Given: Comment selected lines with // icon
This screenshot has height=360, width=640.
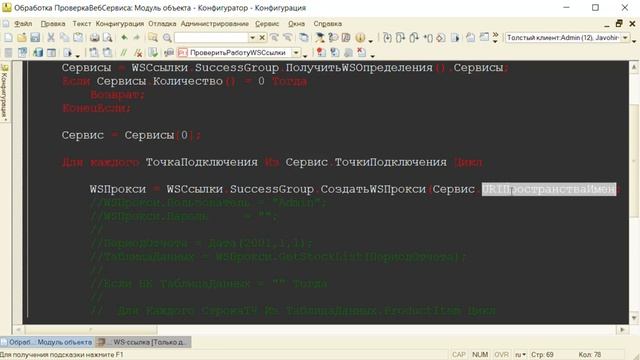Looking at the screenshot, I should pyautogui.click(x=123, y=53).
